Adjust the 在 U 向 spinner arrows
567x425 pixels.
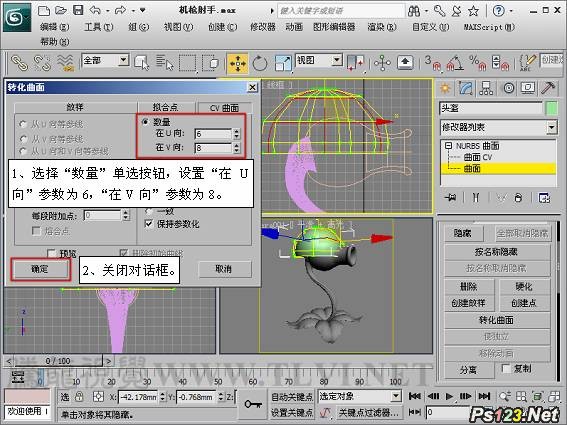point(236,133)
